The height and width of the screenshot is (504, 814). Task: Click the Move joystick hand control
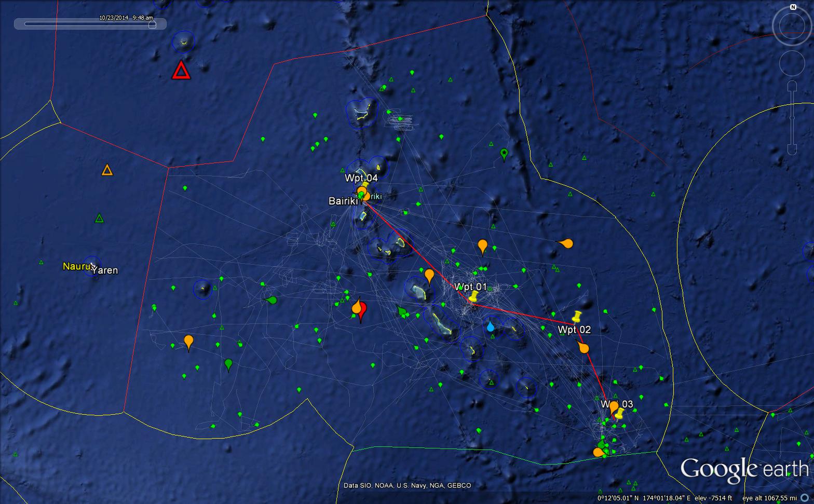[x=792, y=63]
